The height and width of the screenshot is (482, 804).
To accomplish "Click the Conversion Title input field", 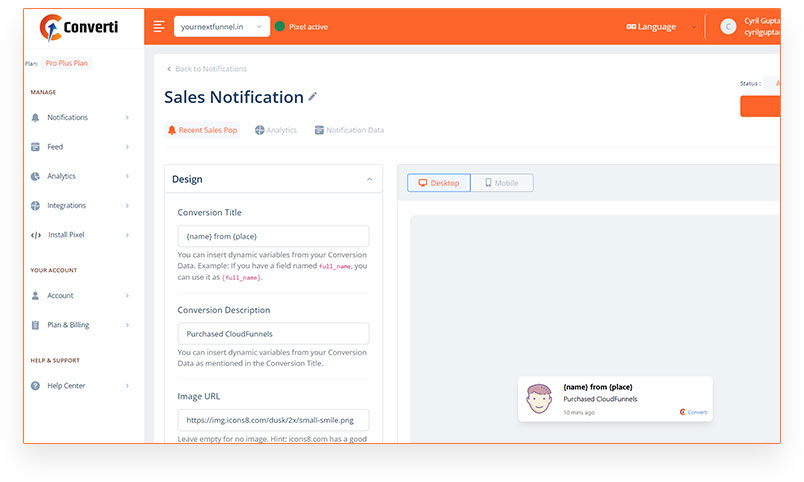I will [x=273, y=236].
